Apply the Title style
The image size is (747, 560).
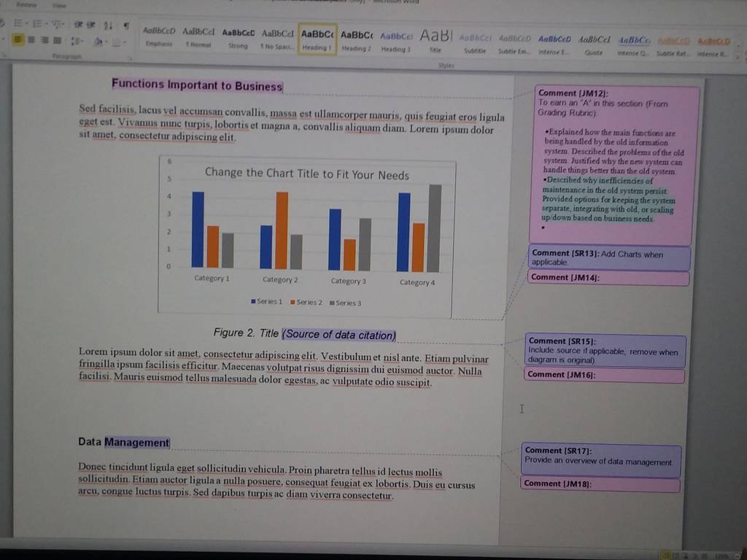(436, 41)
